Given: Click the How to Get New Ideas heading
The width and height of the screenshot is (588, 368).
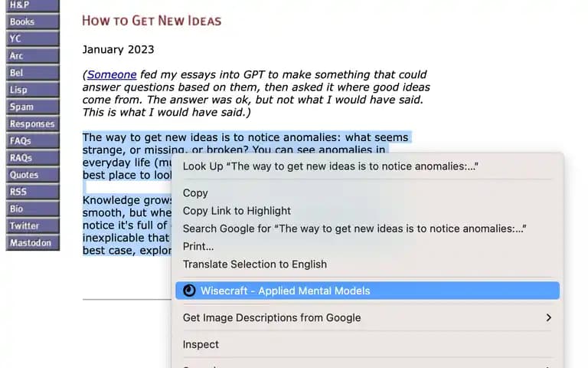Looking at the screenshot, I should tap(152, 21).
